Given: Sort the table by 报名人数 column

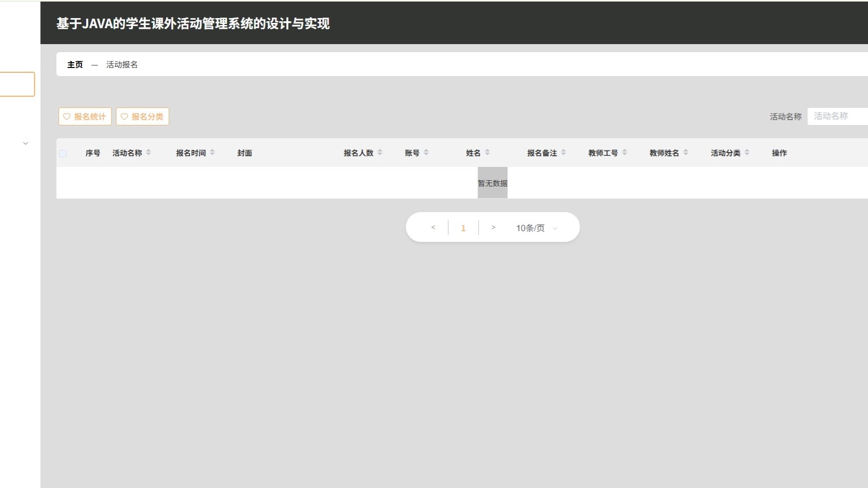Looking at the screenshot, I should point(380,153).
